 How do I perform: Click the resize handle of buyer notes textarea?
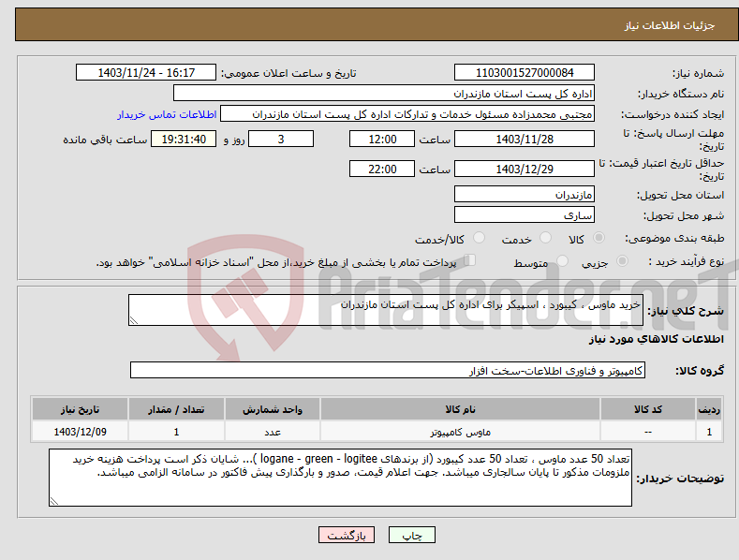(54, 501)
